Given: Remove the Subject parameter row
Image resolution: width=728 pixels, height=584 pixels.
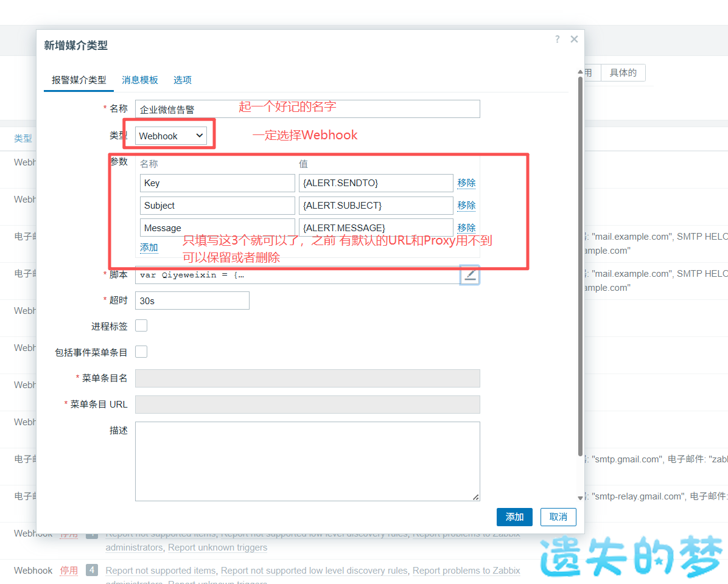Looking at the screenshot, I should pyautogui.click(x=467, y=205).
